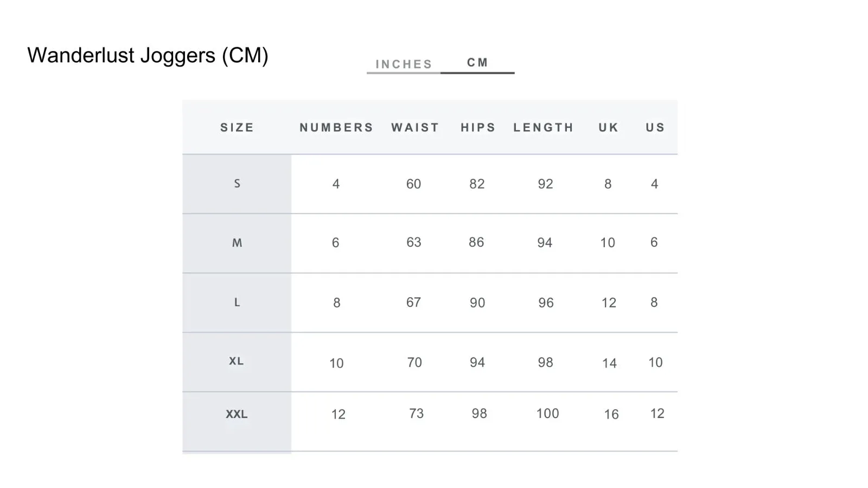868x488 pixels.
Task: Click the UK column header
Action: point(609,127)
